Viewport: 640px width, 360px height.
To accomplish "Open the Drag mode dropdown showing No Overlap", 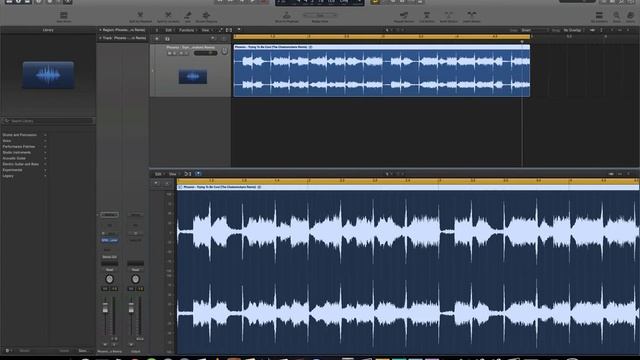I will tap(574, 30).
